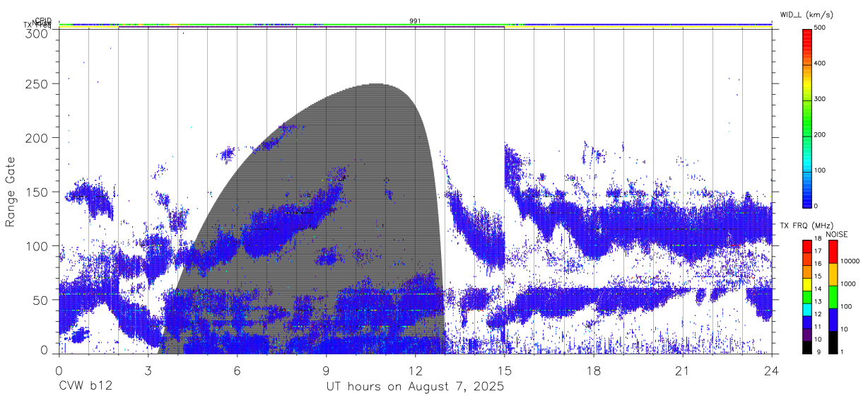Click x-axis tick label "21"
868x401 pixels.
(x=682, y=371)
